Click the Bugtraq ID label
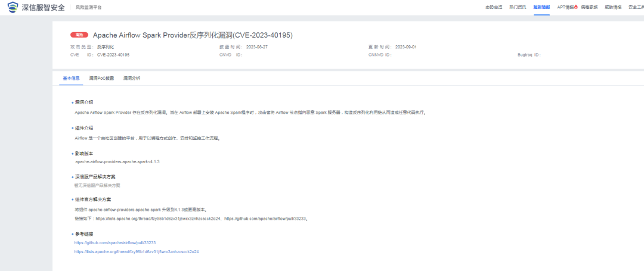The image size is (644, 271). (530, 55)
